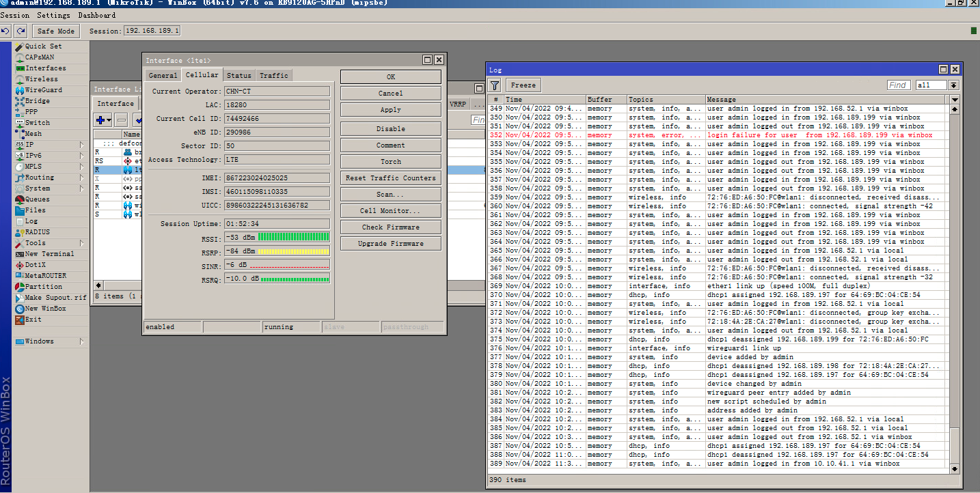Select the VRRP tab in Interface List
Screen dimensions: 980x493
[x=458, y=104]
